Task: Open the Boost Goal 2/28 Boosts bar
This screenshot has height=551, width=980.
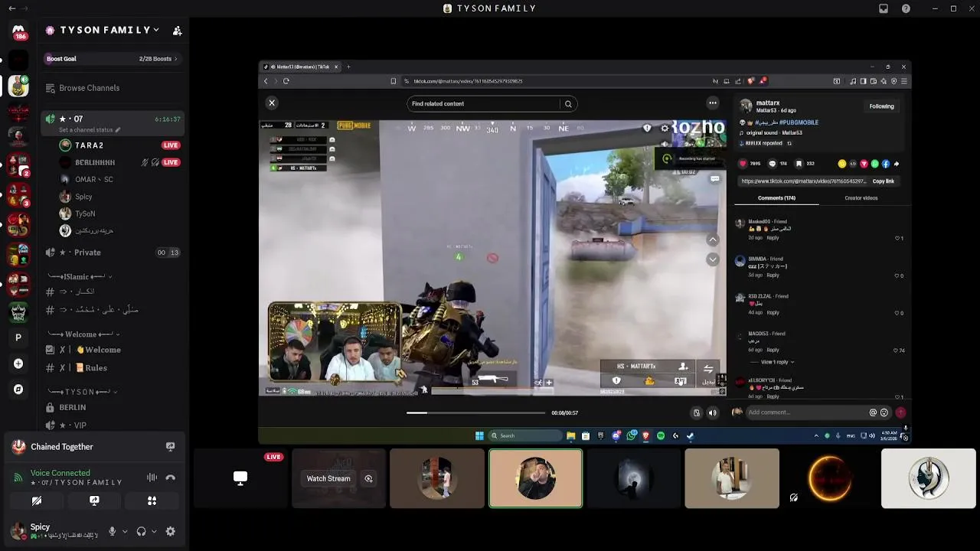Action: [x=112, y=59]
